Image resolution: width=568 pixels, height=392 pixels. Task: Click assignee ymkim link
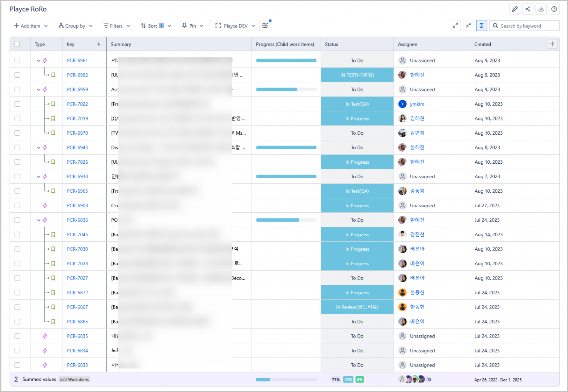point(417,104)
